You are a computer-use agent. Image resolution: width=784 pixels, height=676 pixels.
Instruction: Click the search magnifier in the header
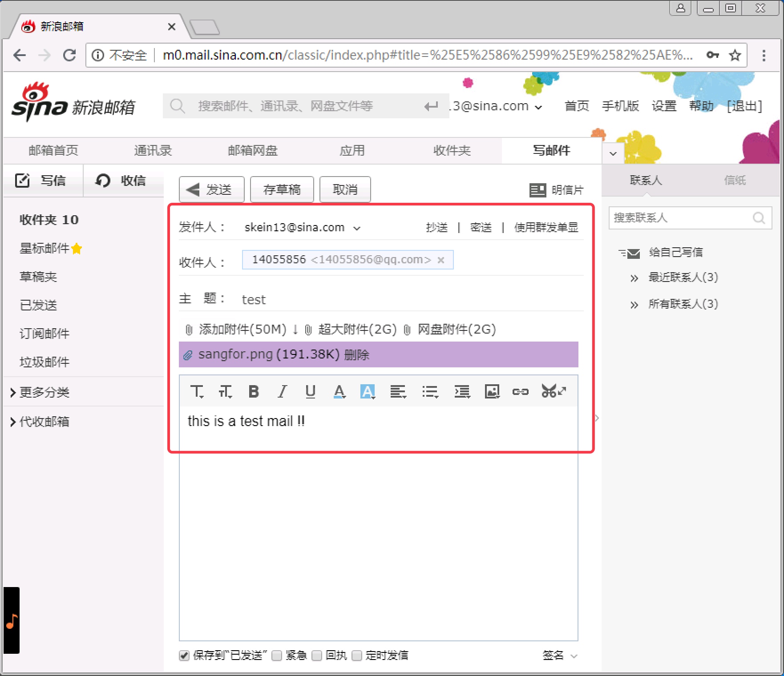coord(178,106)
